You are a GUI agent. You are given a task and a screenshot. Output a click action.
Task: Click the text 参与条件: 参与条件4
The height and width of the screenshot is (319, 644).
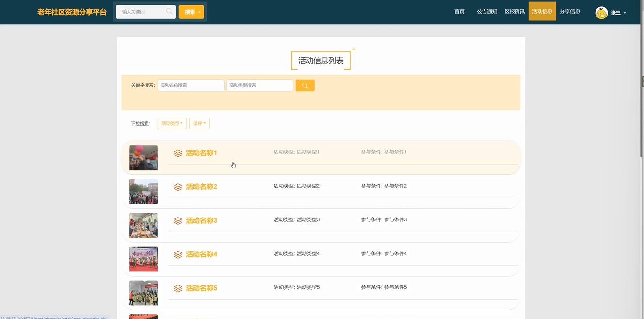point(384,253)
